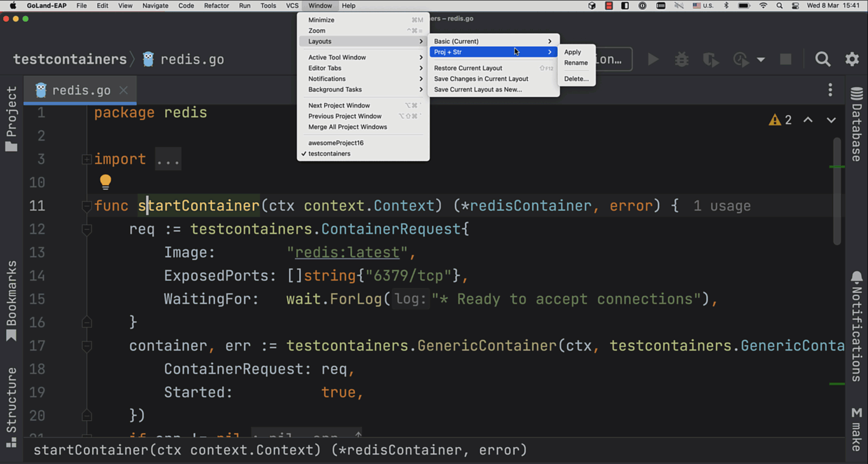This screenshot has height=464, width=868.
Task: Open the Database tool window
Action: [x=856, y=125]
